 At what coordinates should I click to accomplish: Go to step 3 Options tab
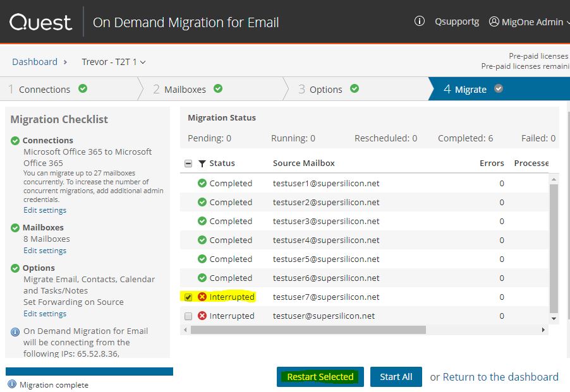tap(358, 89)
